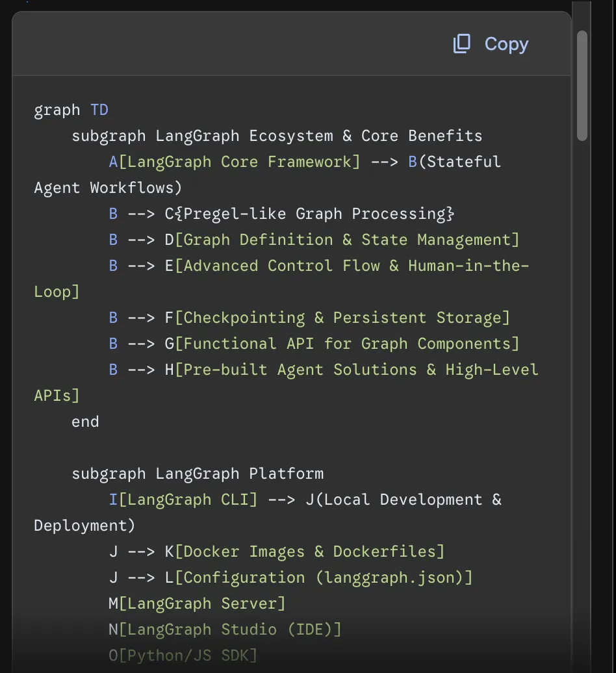This screenshot has height=673, width=616.
Task: Click the vertical scrollbar thumb
Action: point(582,84)
